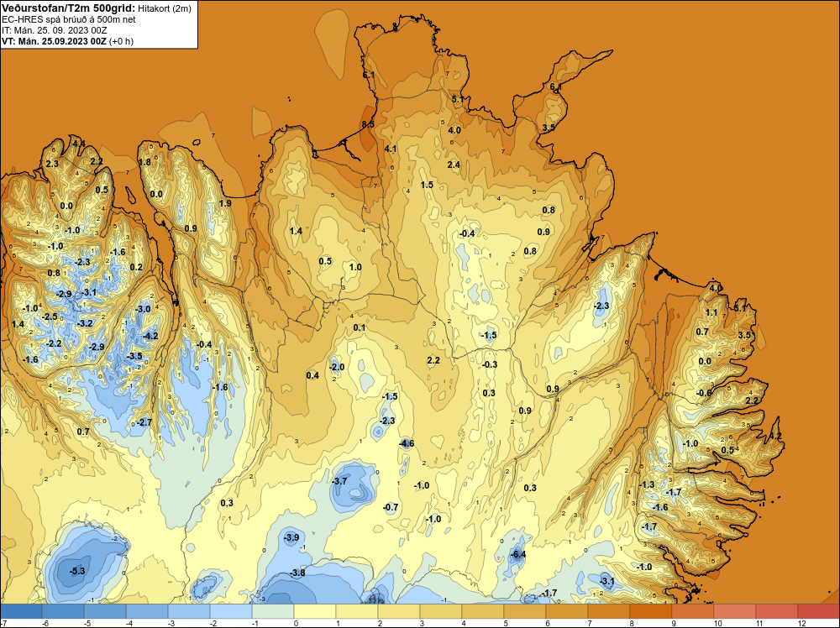Click the -3.9 temperature value on the map
The image size is (840, 628).
pos(291,537)
